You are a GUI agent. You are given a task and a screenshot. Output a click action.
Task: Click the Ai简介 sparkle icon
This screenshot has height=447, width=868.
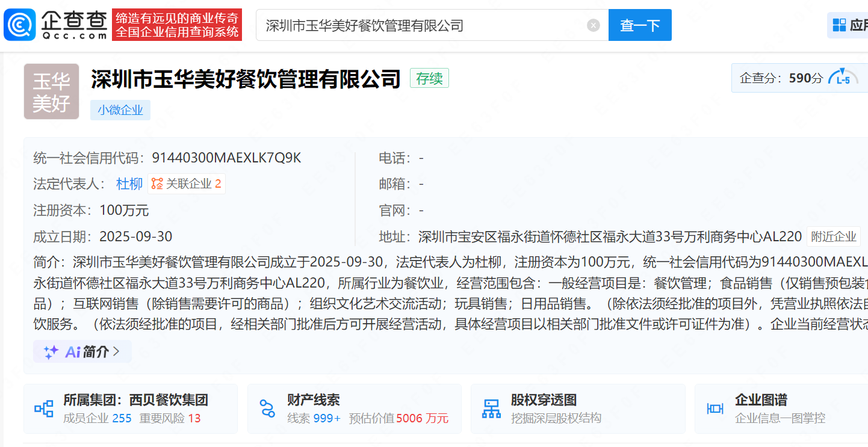pyautogui.click(x=51, y=352)
